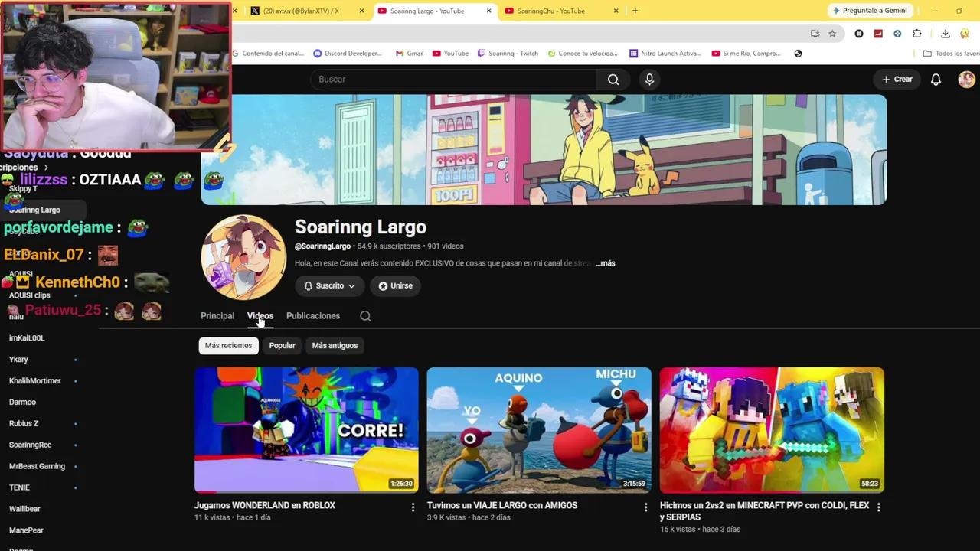Search within the Soarinng Largo channel
The width and height of the screenshot is (980, 551).
point(365,316)
